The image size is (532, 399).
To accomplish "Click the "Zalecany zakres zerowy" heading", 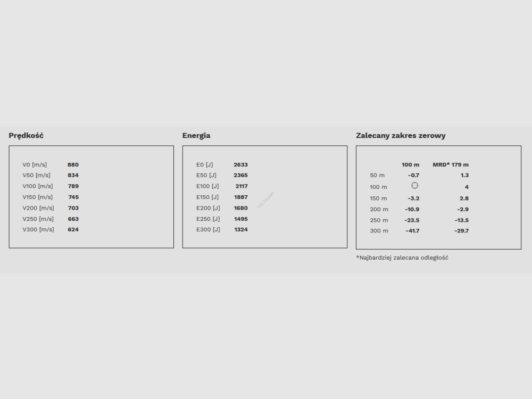I will (401, 136).
